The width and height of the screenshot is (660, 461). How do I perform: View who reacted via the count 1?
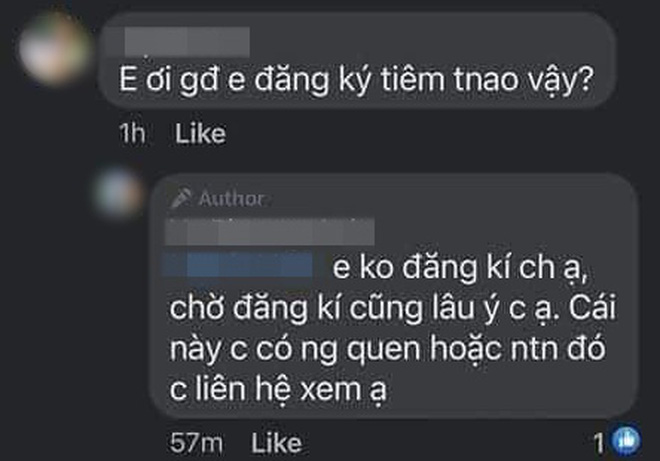pos(599,443)
